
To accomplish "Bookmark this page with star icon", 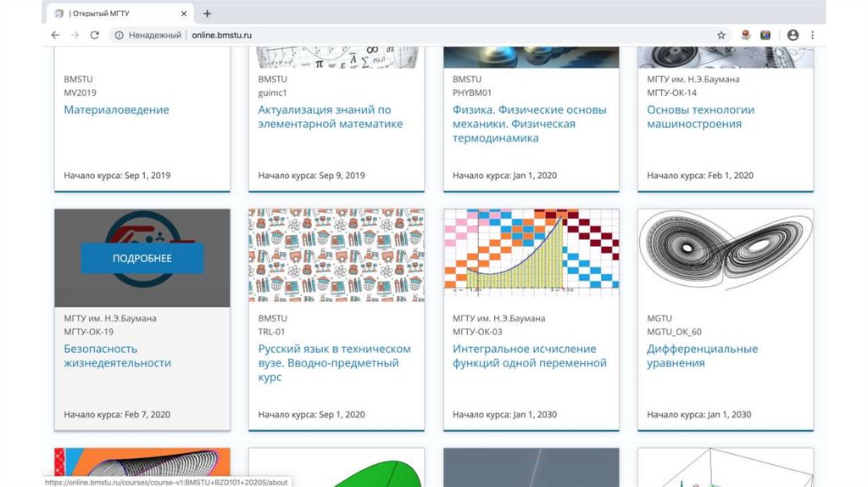I will 721,35.
